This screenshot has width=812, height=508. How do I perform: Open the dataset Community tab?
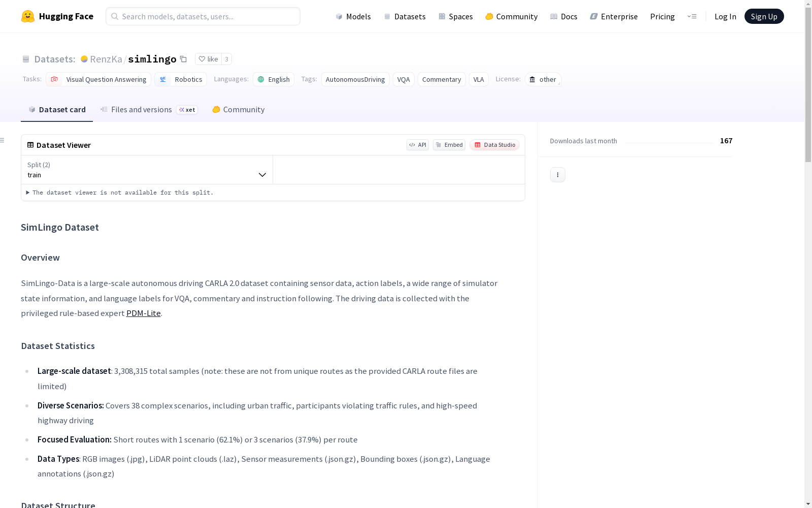coord(238,110)
